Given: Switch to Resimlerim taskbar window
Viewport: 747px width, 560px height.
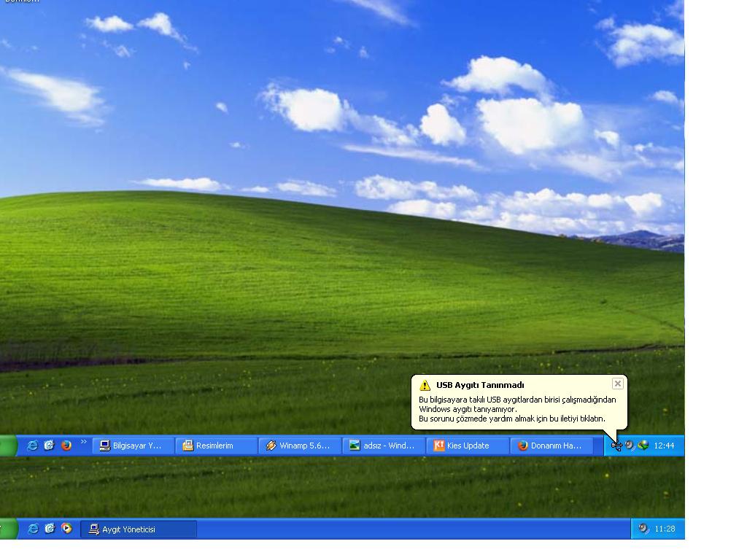Looking at the screenshot, I should click(216, 446).
